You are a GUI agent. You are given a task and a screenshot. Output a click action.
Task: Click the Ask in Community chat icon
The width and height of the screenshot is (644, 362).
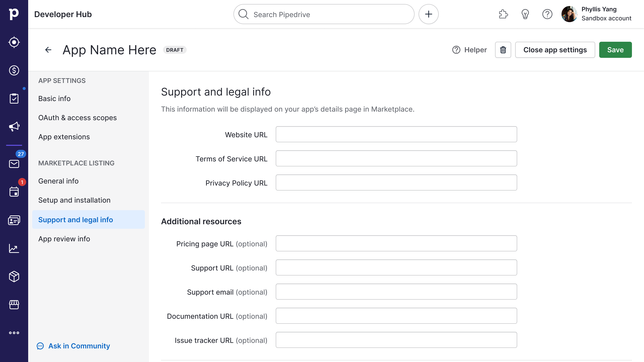(41, 346)
